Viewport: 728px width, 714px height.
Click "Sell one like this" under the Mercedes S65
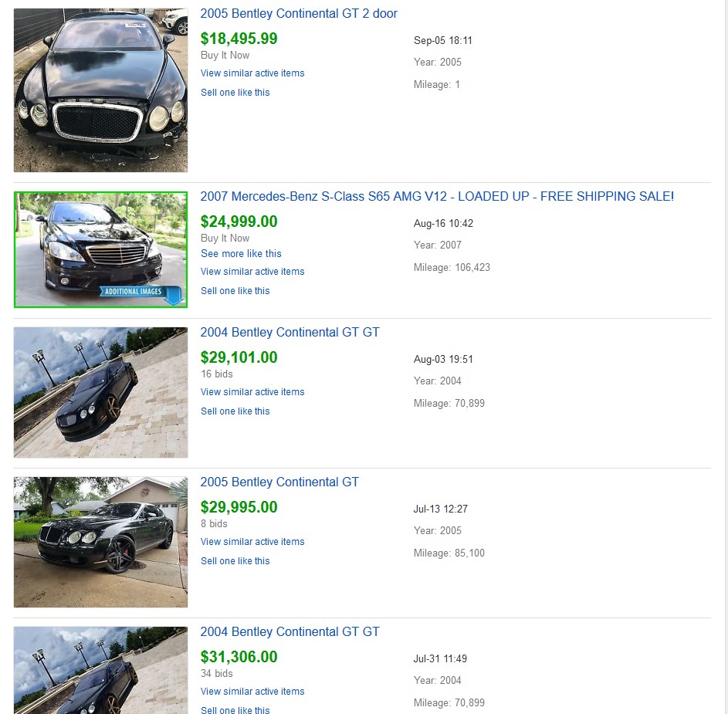(235, 291)
